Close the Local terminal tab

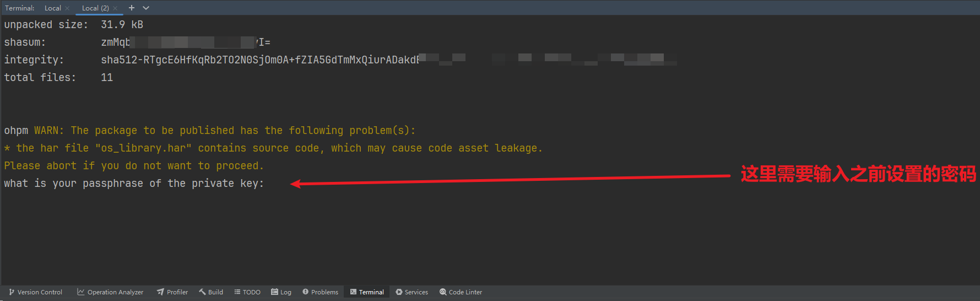(x=67, y=8)
